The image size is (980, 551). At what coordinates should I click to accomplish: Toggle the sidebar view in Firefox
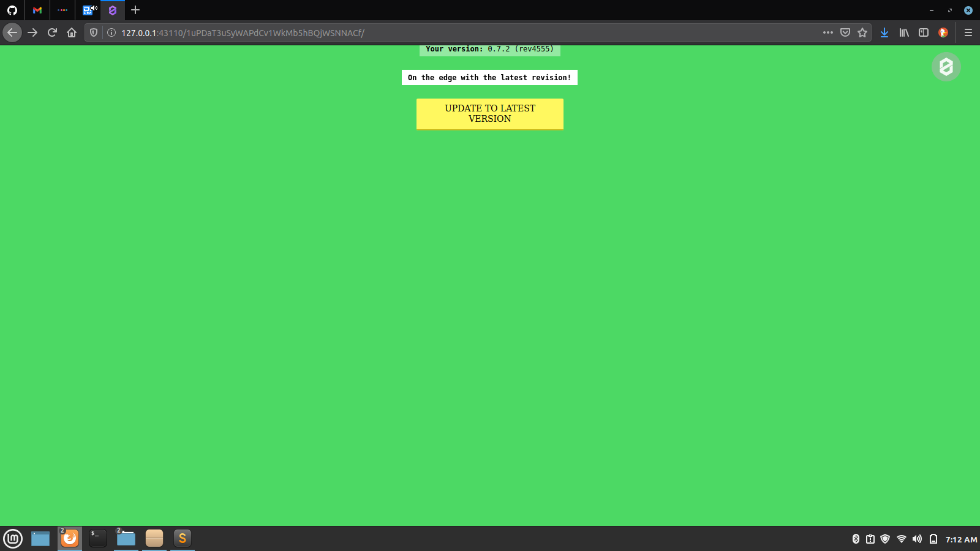coord(924,32)
